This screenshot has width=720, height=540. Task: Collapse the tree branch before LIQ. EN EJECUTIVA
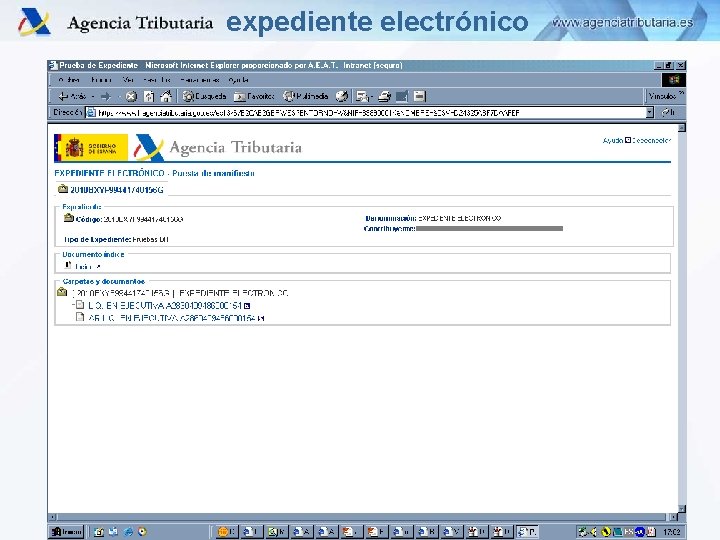(x=73, y=305)
